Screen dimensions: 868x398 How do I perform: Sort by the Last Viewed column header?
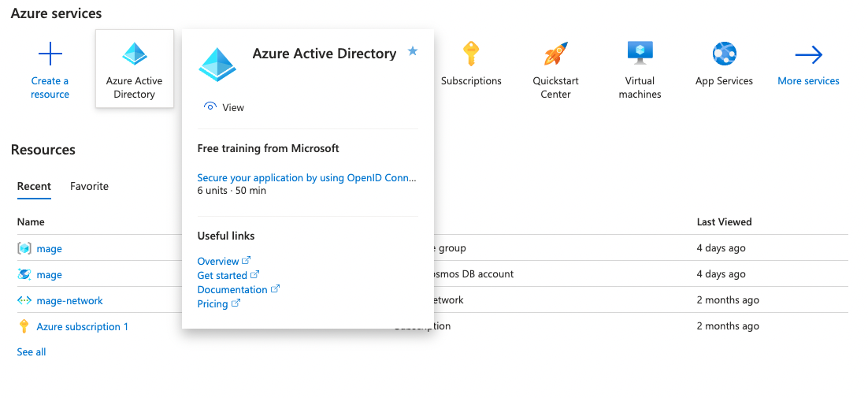724,222
